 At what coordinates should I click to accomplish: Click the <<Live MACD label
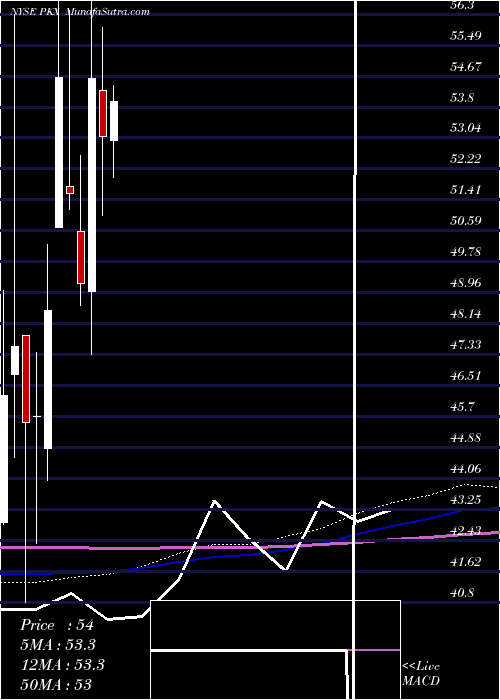tap(421, 673)
